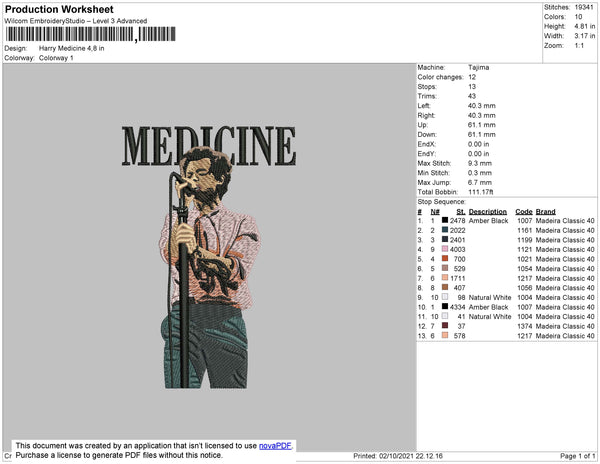Click the barcode under the Wilcom header
600x464 pixels.
91,34
